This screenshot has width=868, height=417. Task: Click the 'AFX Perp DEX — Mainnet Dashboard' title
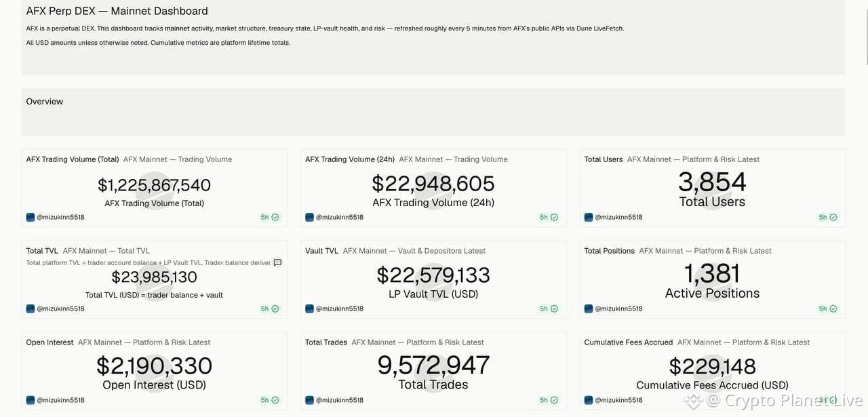click(x=117, y=11)
